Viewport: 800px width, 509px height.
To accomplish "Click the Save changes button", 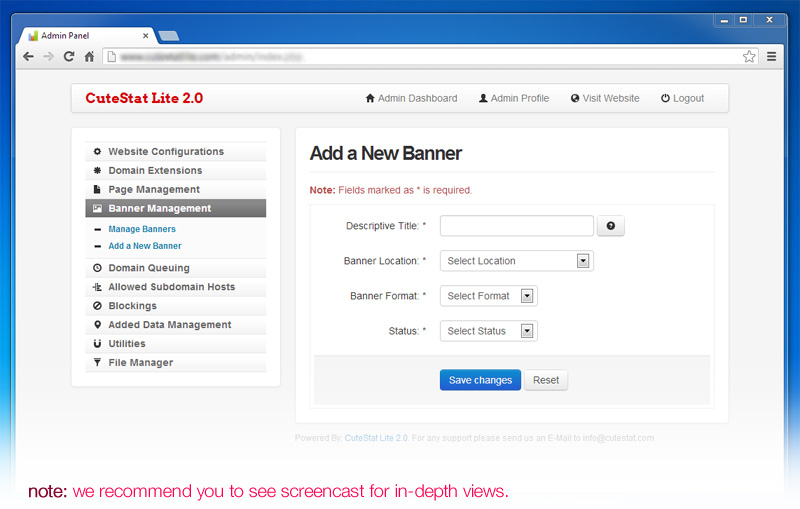I will click(x=480, y=380).
